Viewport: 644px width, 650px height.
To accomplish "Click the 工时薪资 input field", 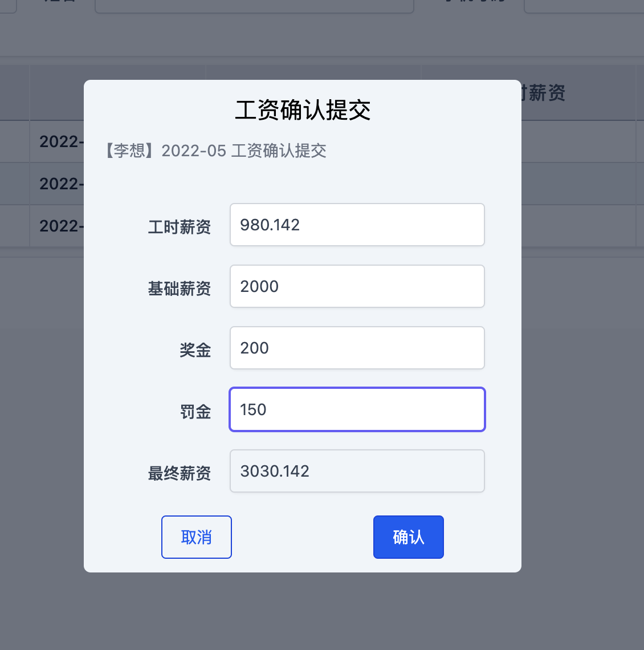I will point(357,225).
